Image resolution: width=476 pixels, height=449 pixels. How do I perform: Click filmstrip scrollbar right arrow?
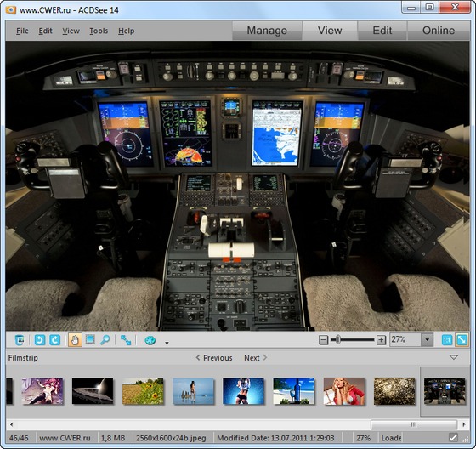464,424
